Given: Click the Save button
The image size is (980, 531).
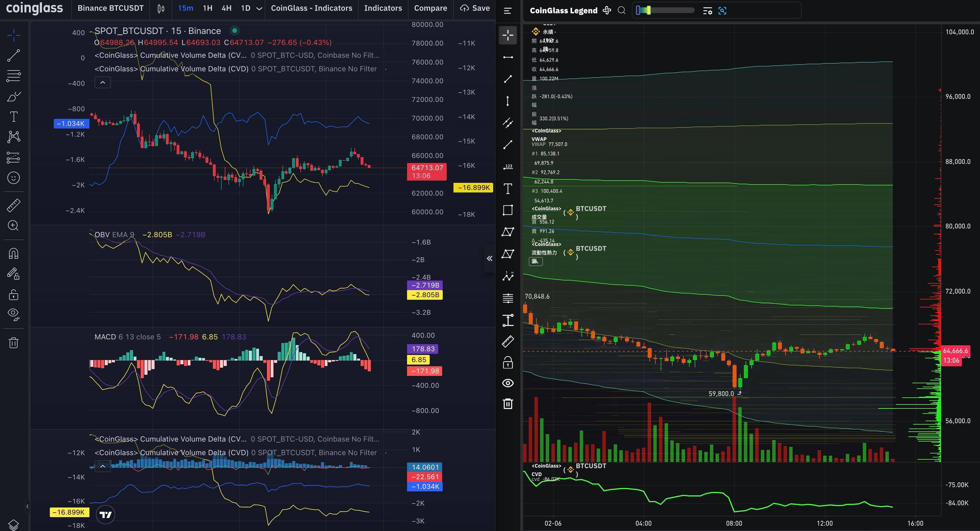Looking at the screenshot, I should pos(475,8).
